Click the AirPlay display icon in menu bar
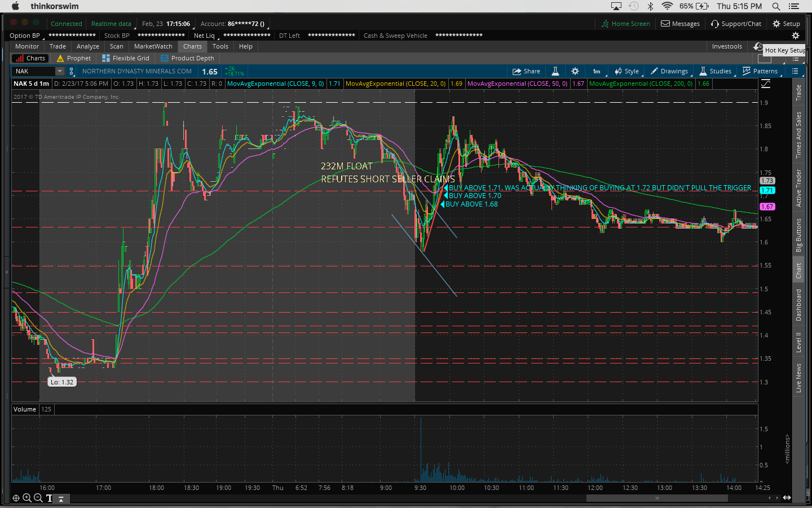 tap(616, 6)
